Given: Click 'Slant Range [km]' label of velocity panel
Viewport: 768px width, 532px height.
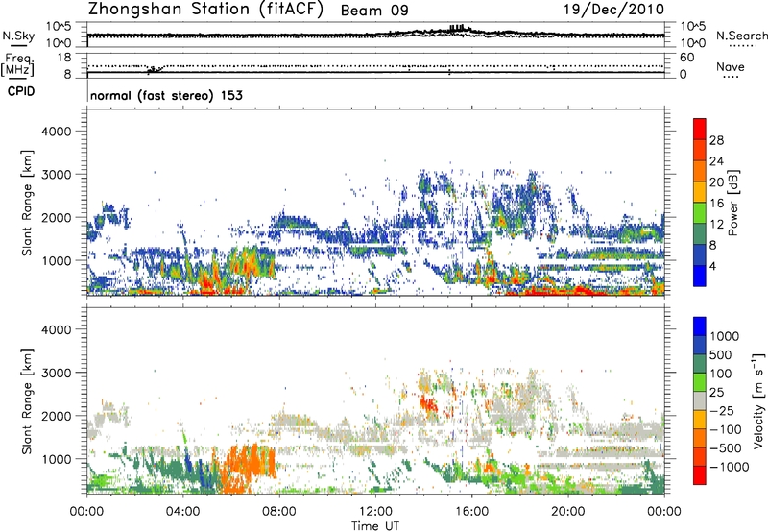Looking at the screenshot, I should click(x=27, y=400).
